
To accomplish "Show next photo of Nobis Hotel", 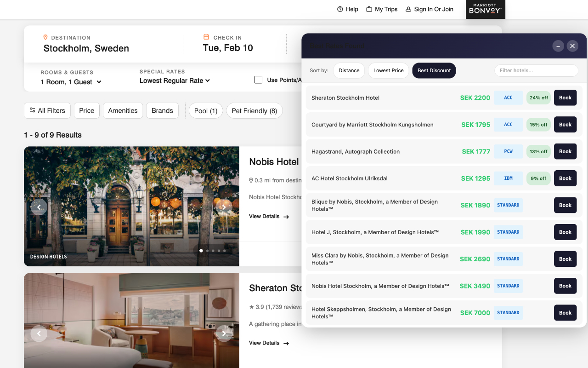I will click(224, 207).
